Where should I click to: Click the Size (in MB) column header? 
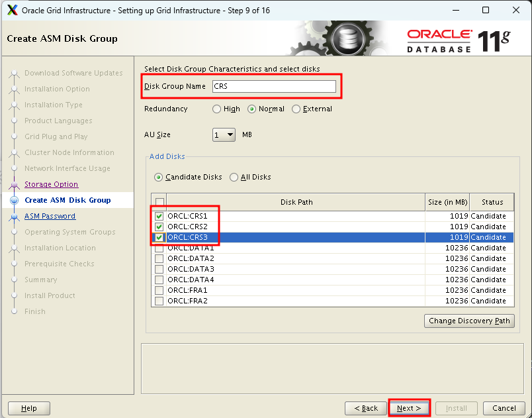pos(447,202)
